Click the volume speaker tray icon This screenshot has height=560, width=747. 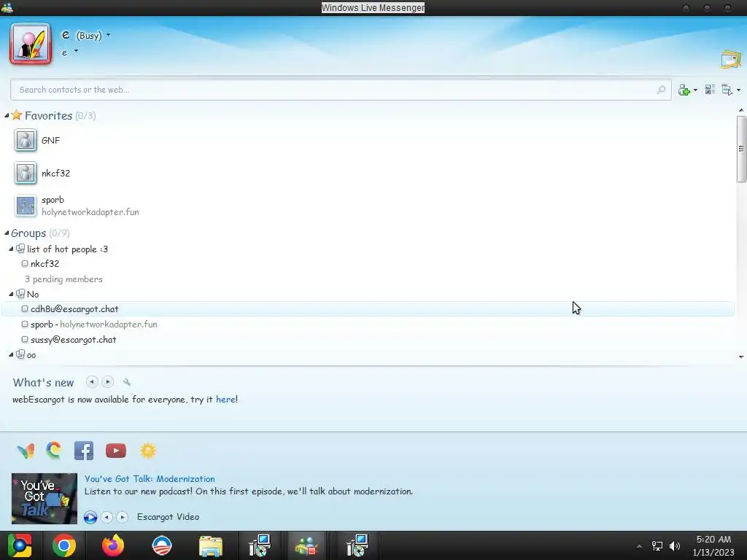[x=675, y=545]
